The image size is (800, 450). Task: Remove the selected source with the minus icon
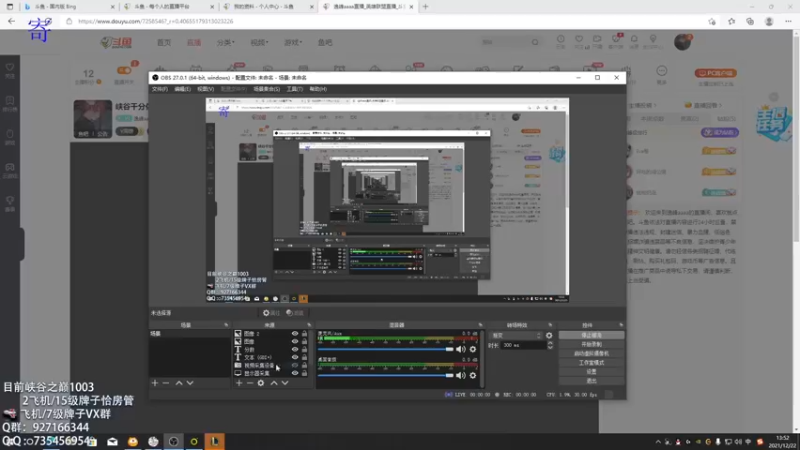click(249, 383)
